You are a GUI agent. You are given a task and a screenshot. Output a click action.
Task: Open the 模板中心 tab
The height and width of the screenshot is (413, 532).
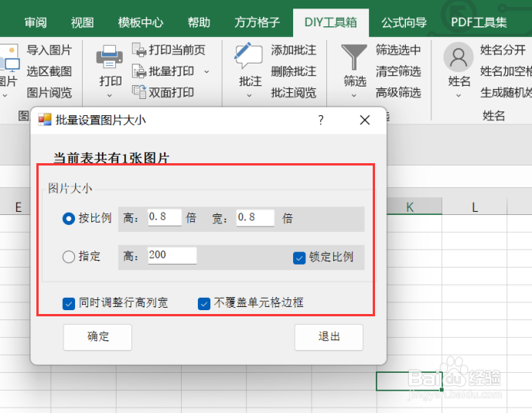coord(141,22)
